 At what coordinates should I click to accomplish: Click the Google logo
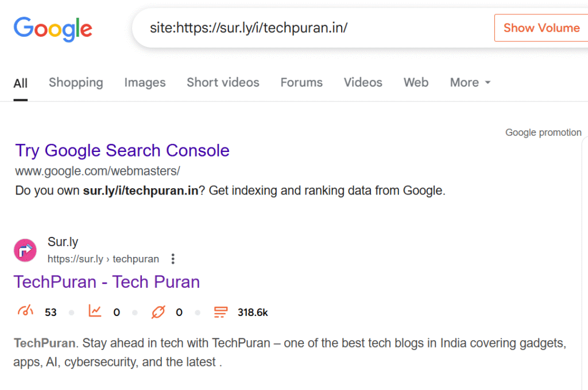coord(53,29)
